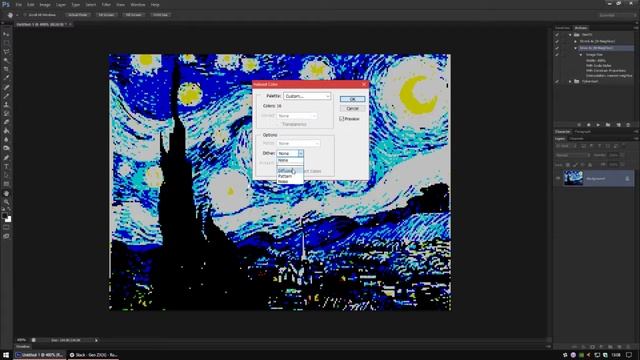Select the Pen tool
The width and height of the screenshot is (640, 360).
click(6, 158)
